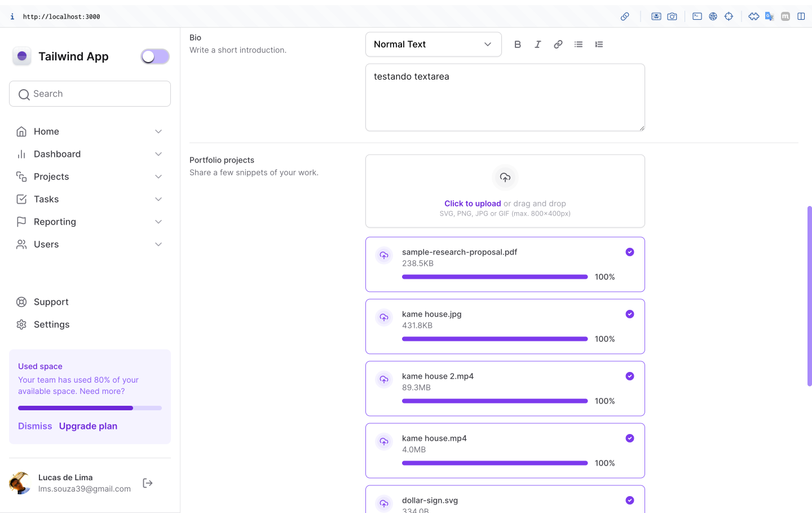
Task: Click the check mark on dollar-sign.svg
Action: [x=630, y=501]
